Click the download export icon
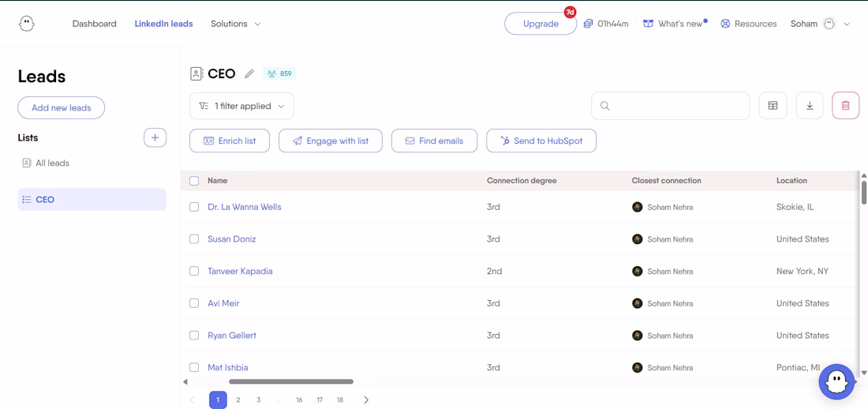The width and height of the screenshot is (868, 409). pyautogui.click(x=810, y=106)
